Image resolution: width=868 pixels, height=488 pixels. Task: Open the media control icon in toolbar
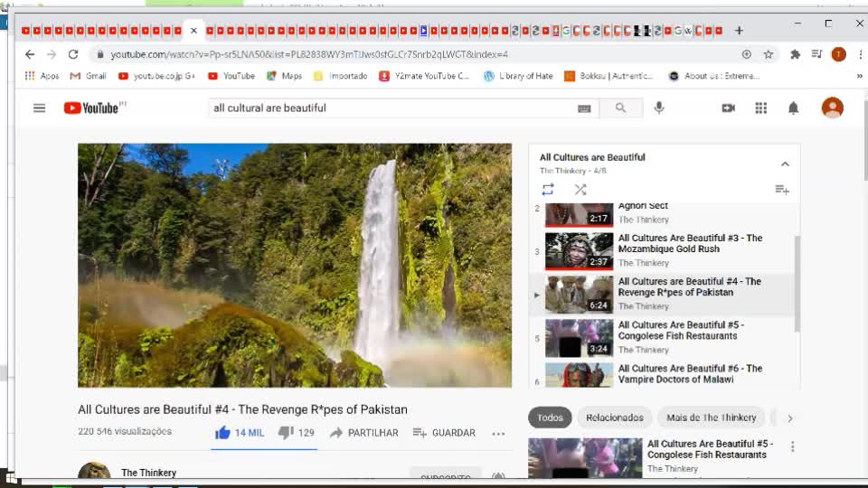click(816, 54)
